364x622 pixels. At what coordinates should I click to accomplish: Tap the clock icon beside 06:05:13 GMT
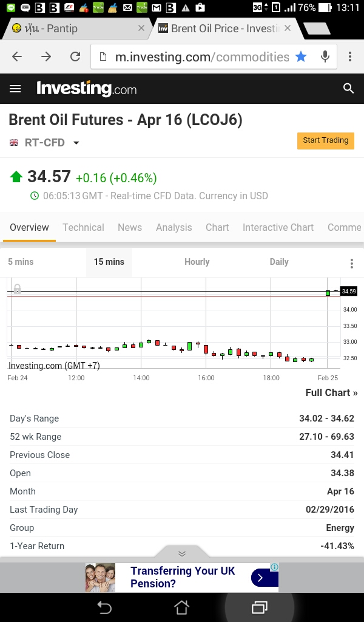(35, 196)
